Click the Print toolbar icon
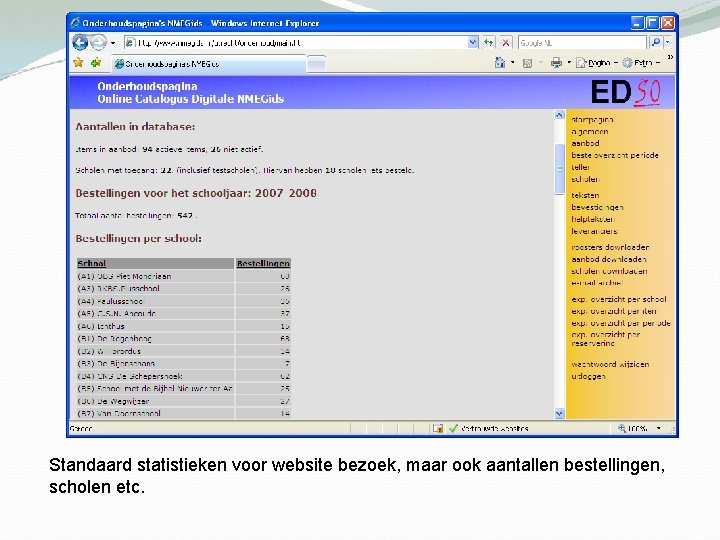Viewport: 720px width, 540px height. click(x=556, y=62)
